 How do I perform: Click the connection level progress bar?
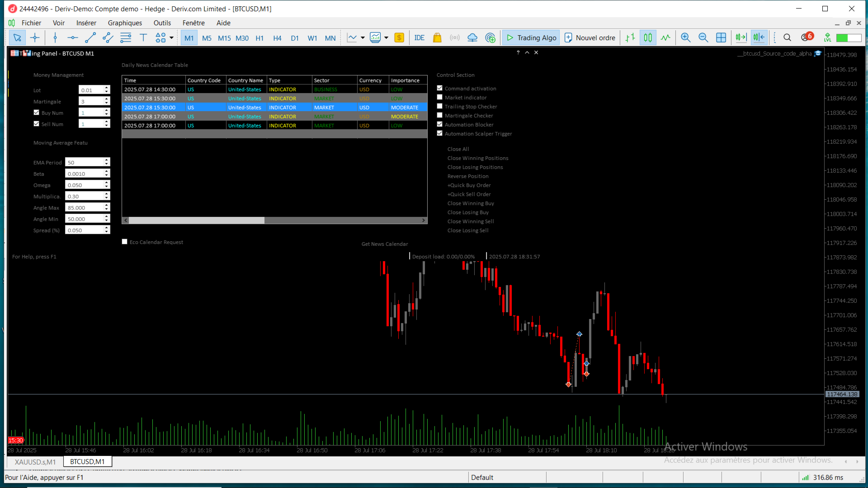(x=849, y=38)
